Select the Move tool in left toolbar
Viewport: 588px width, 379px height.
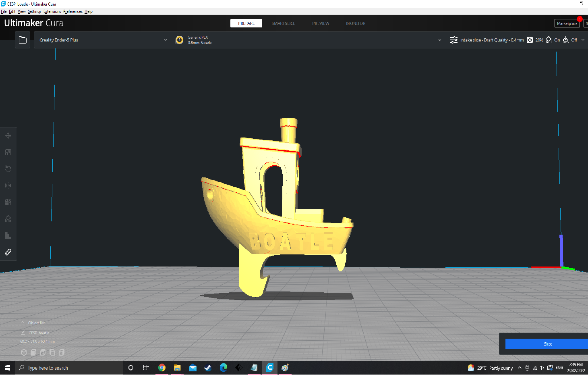[8, 135]
